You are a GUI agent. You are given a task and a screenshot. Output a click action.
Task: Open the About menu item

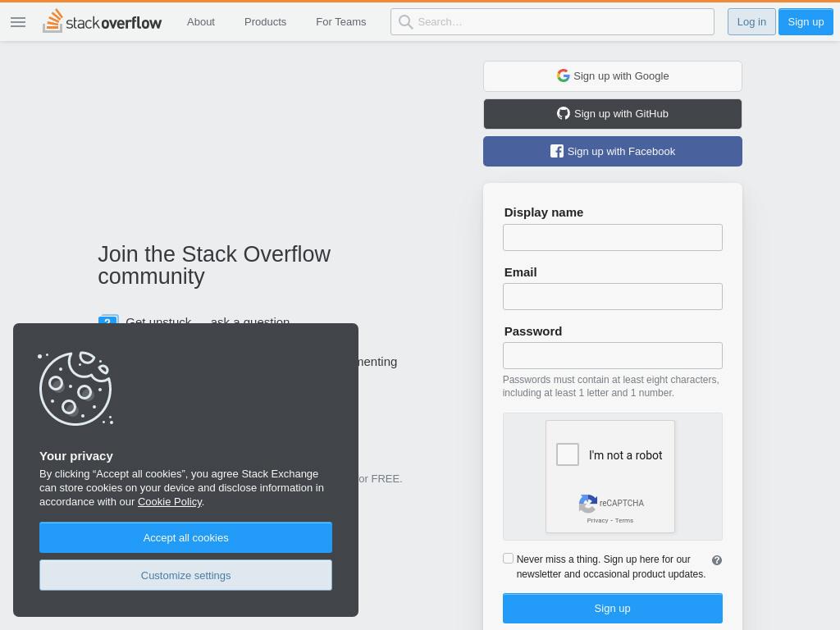point(200,22)
